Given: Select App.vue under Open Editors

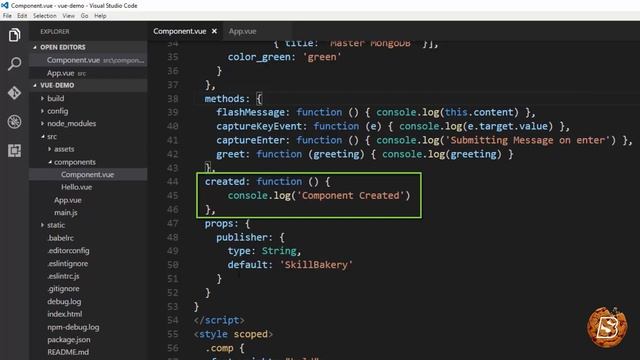Looking at the screenshot, I should pos(88,73).
